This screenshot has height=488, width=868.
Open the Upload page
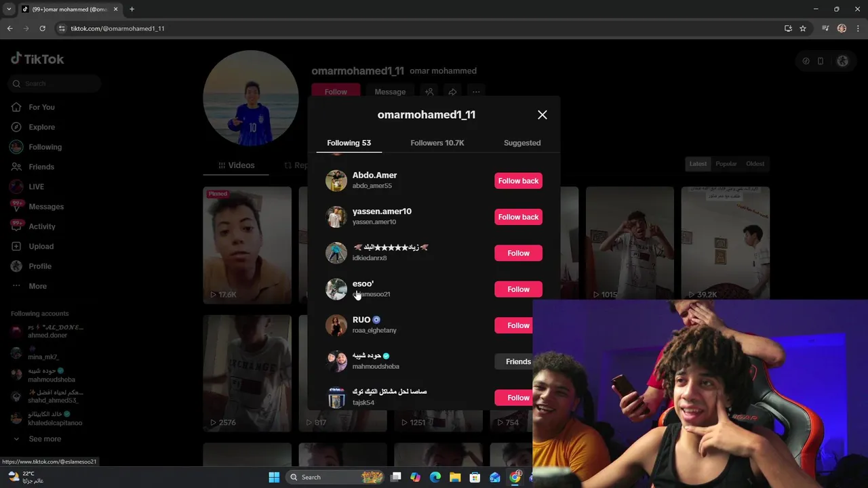coord(41,246)
